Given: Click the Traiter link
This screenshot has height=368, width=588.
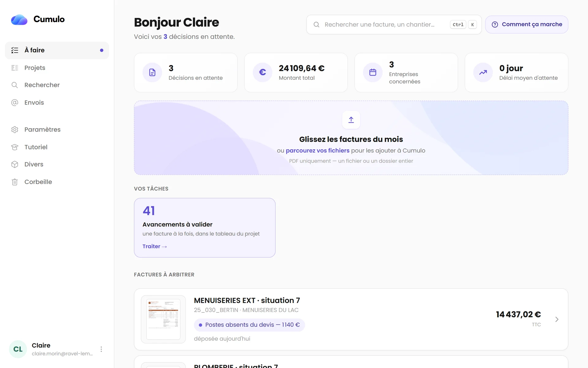Looking at the screenshot, I should (155, 246).
